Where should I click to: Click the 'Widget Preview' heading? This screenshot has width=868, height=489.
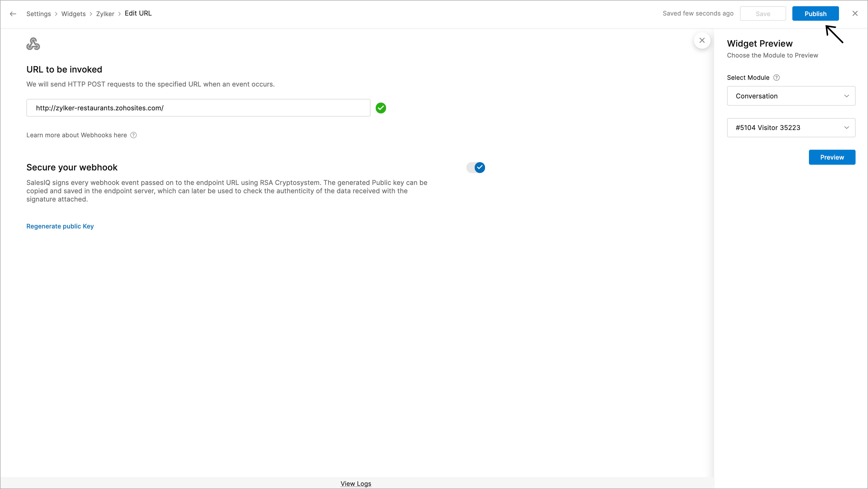point(760,44)
